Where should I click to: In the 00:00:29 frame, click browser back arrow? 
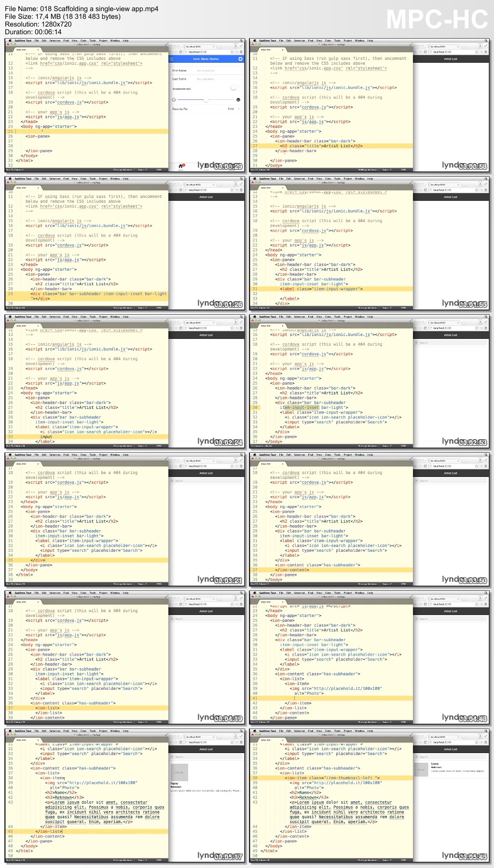(171, 52)
